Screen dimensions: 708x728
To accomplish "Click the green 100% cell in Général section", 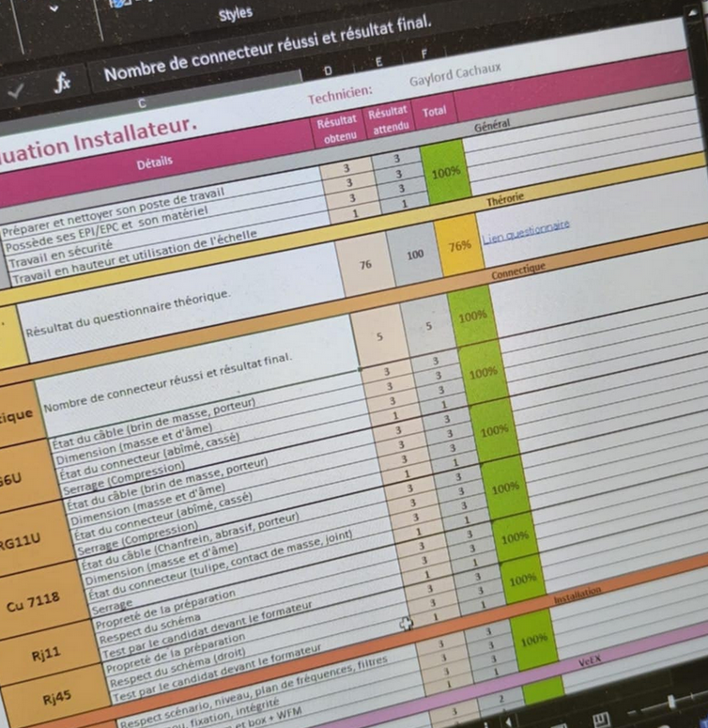I will pyautogui.click(x=446, y=173).
